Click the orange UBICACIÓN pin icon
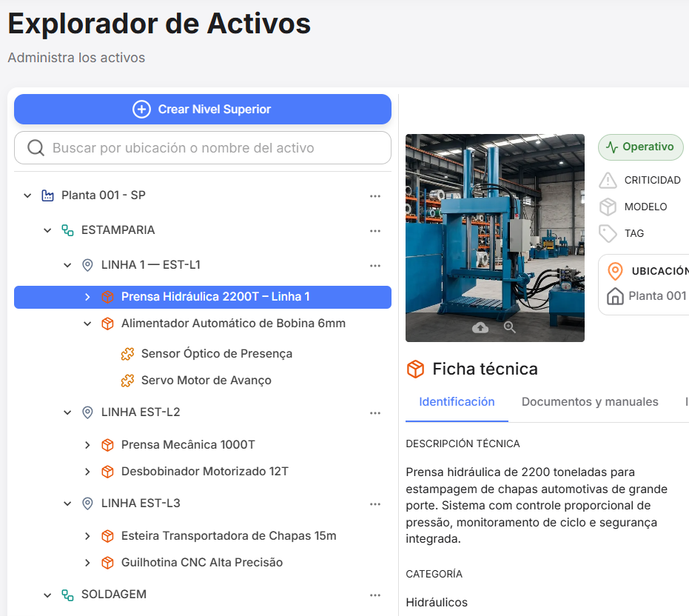 615,271
